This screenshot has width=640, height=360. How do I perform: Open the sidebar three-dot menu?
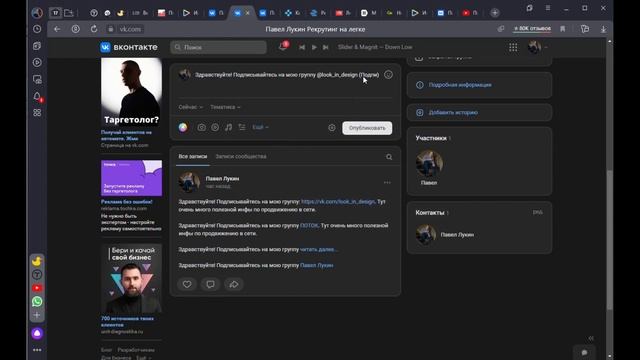click(x=37, y=350)
